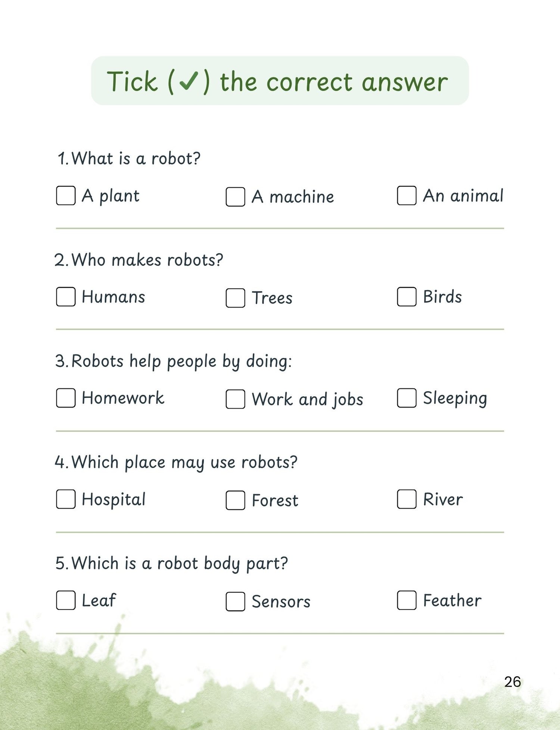Tick the 'Birds' checkbox
560x730 pixels.
pos(407,297)
